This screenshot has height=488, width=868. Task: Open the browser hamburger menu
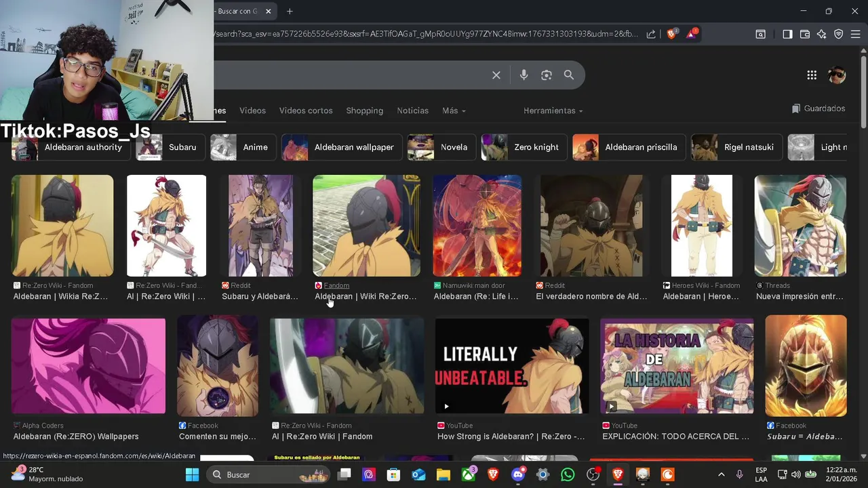(856, 34)
